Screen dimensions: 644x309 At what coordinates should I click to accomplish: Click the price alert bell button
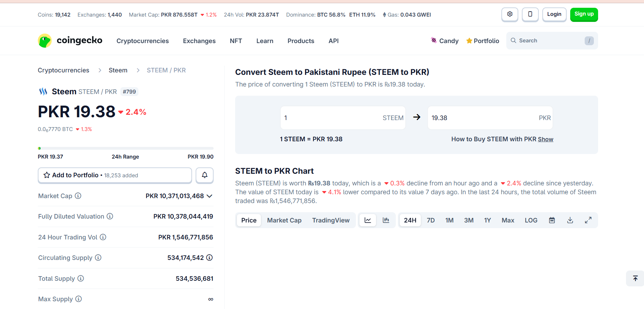pos(204,175)
